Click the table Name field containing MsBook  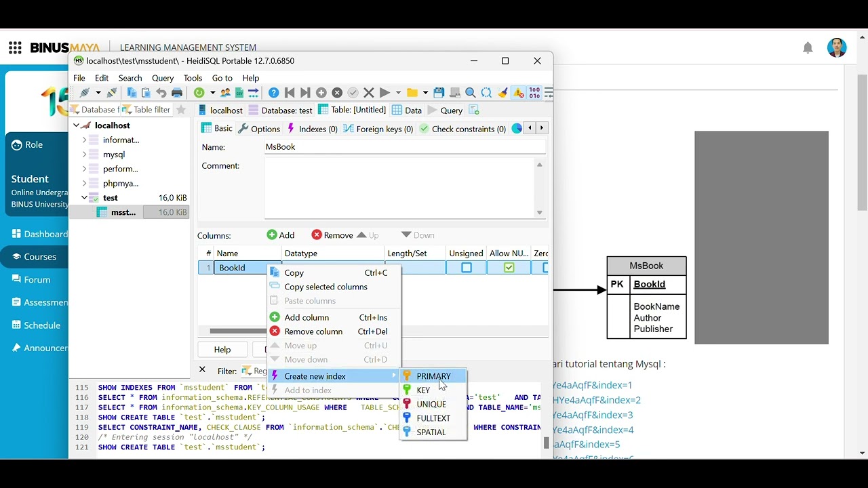(405, 146)
